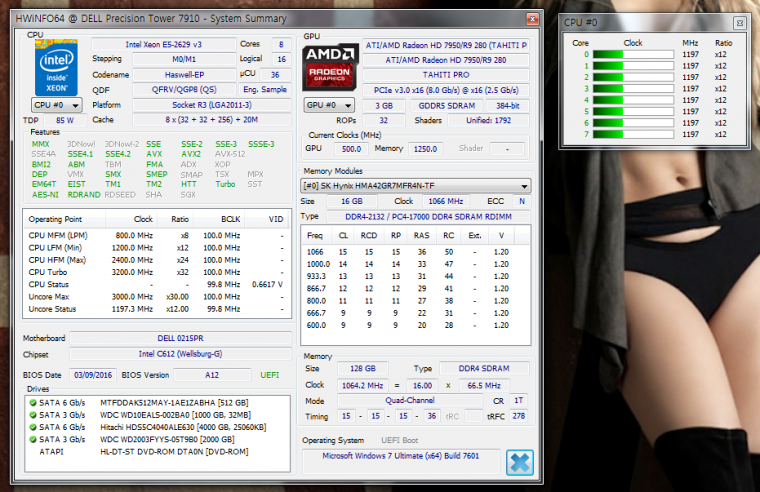Click the QFRV/QGP8 (QS) QDF field
Screen dimensions: 760x492
(184, 90)
